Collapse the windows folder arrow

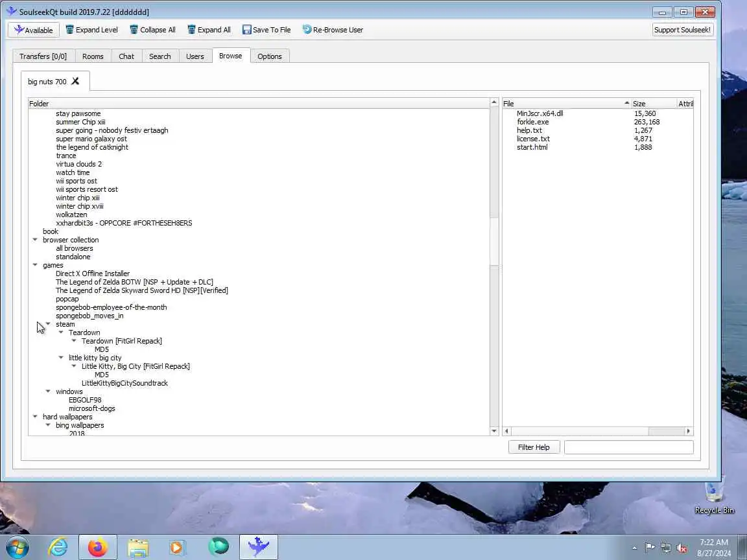click(x=48, y=391)
